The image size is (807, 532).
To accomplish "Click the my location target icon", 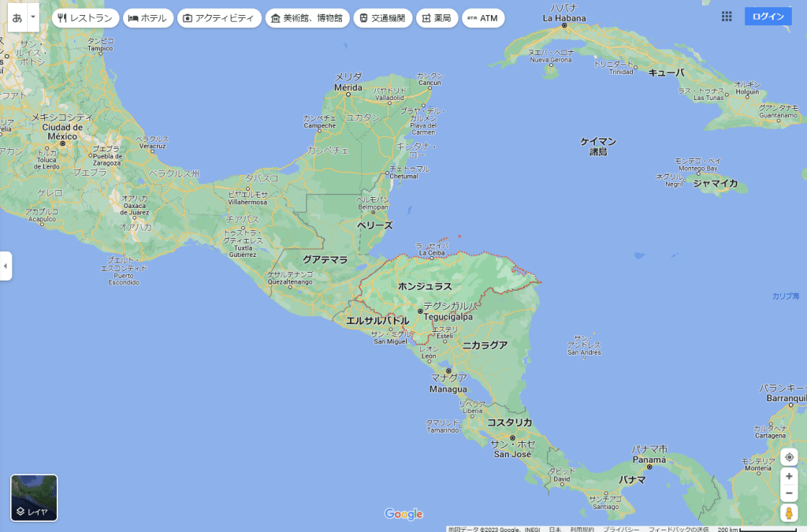I will coord(789,458).
